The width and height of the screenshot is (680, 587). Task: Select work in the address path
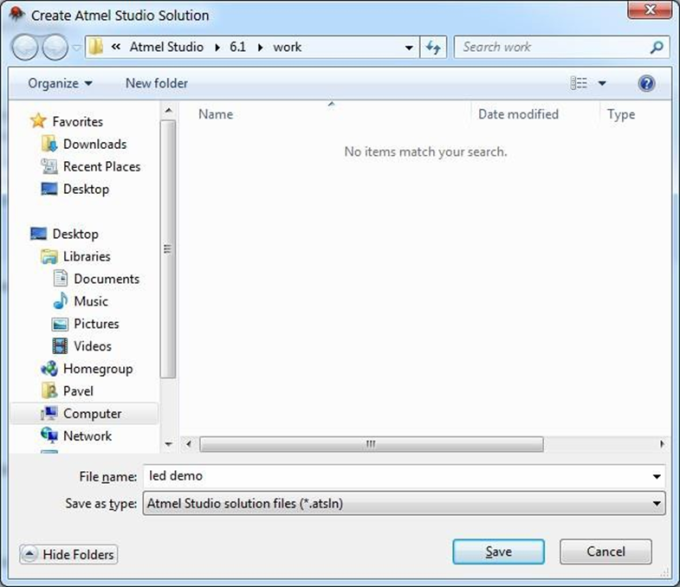click(x=287, y=47)
